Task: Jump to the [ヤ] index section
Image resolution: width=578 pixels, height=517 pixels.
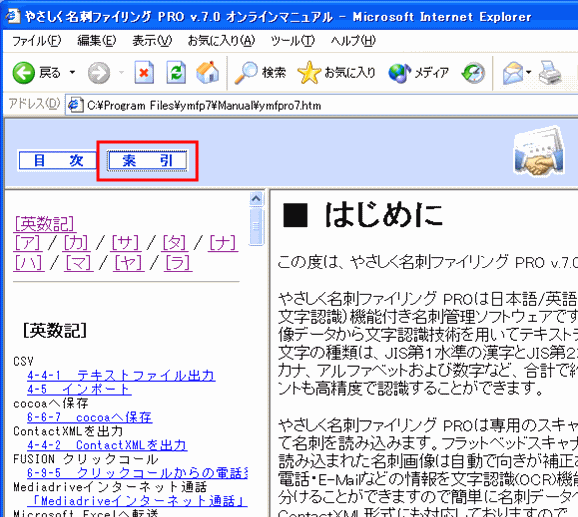Action: coord(129,263)
